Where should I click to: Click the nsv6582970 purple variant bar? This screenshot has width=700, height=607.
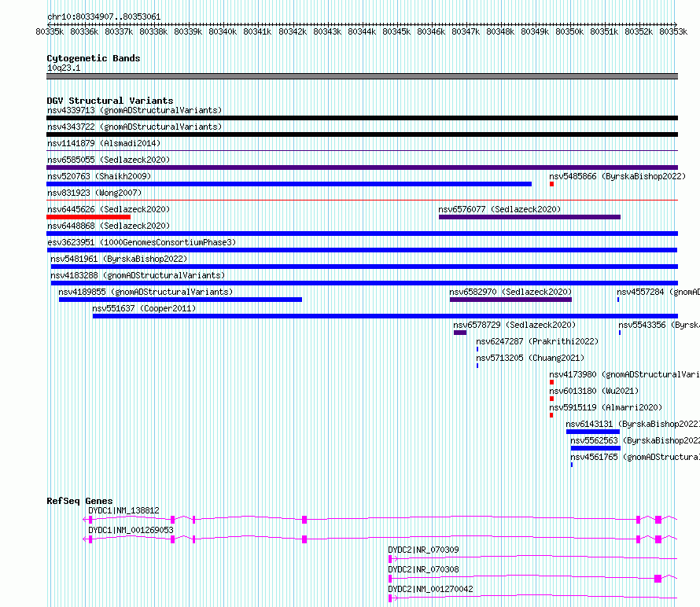point(510,300)
